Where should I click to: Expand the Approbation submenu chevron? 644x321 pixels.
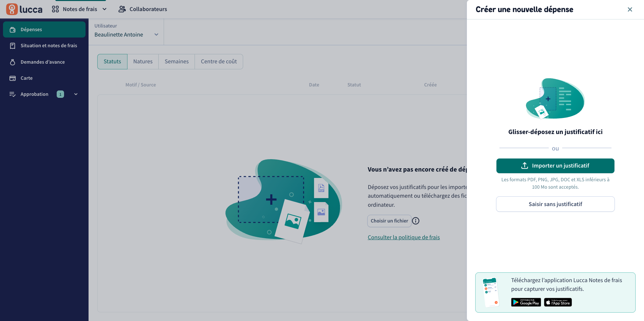click(x=76, y=94)
